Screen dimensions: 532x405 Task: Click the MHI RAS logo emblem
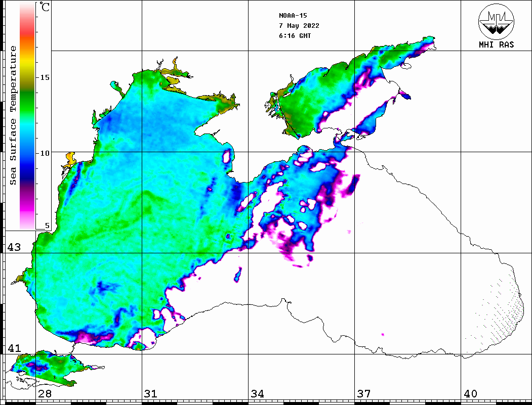(x=497, y=21)
